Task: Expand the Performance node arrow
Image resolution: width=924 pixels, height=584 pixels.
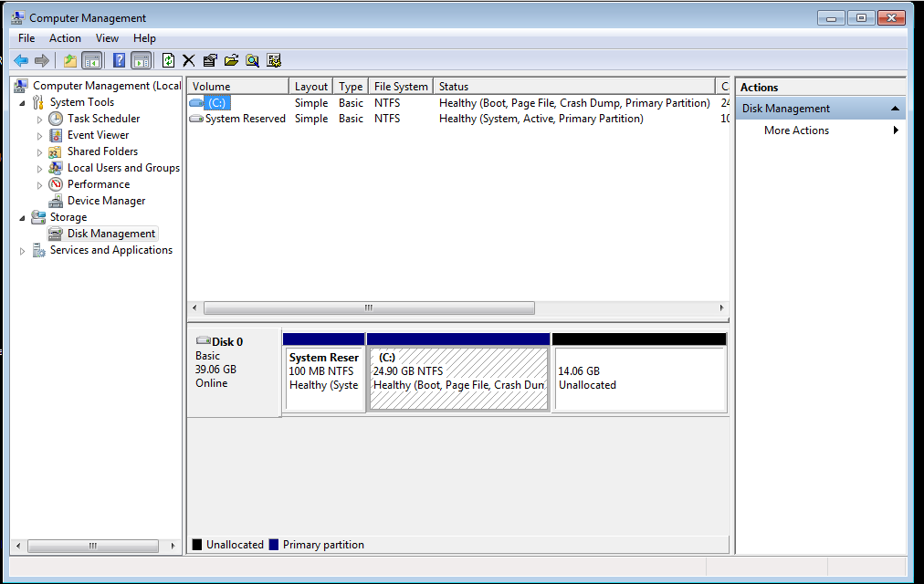Action: (39, 185)
